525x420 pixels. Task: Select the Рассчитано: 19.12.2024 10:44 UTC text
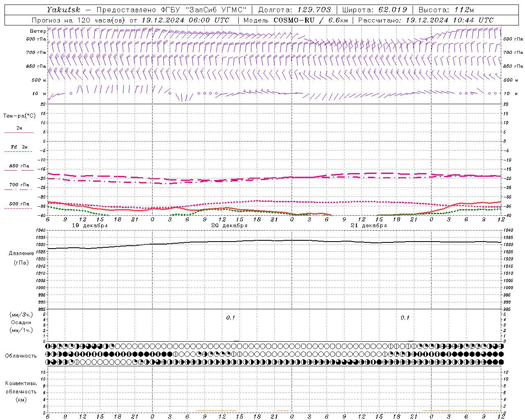point(426,20)
